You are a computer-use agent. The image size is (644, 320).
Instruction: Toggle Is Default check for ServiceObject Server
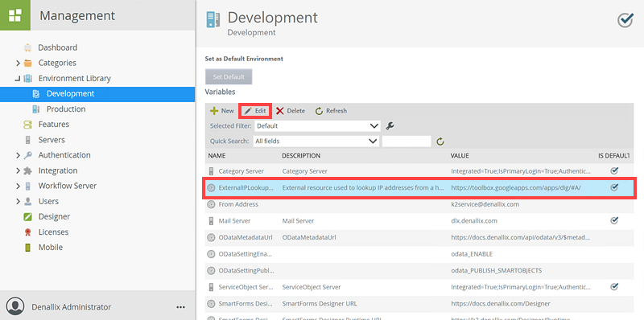click(614, 286)
